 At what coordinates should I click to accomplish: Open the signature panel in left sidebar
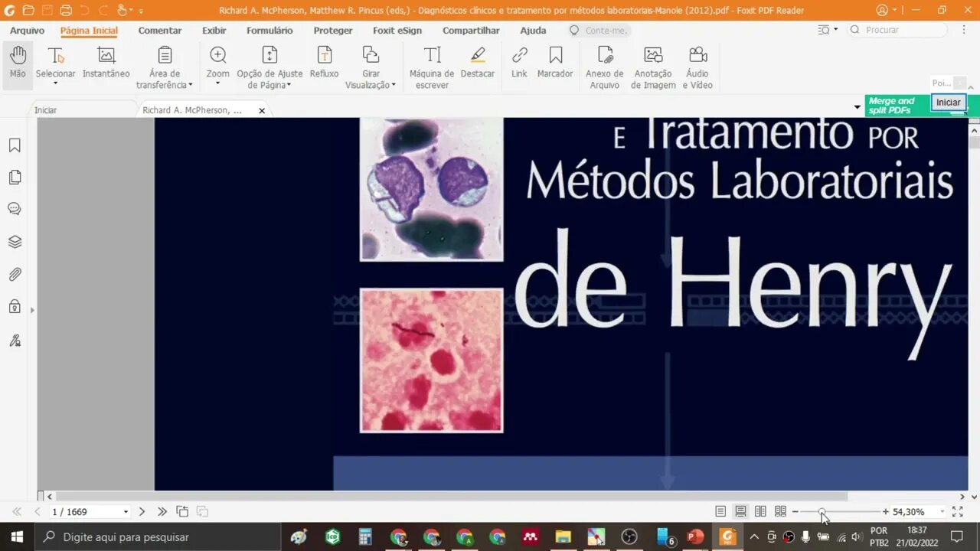point(15,341)
